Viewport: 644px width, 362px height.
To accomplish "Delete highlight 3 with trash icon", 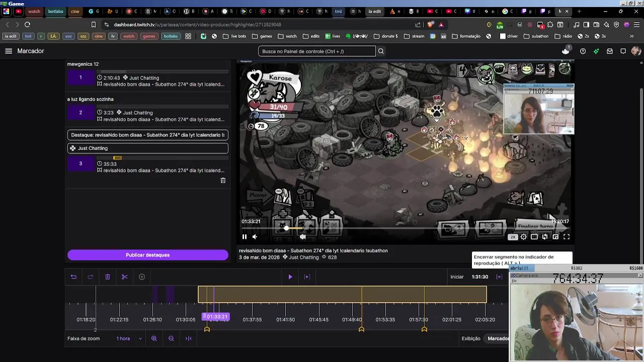I will [223, 180].
